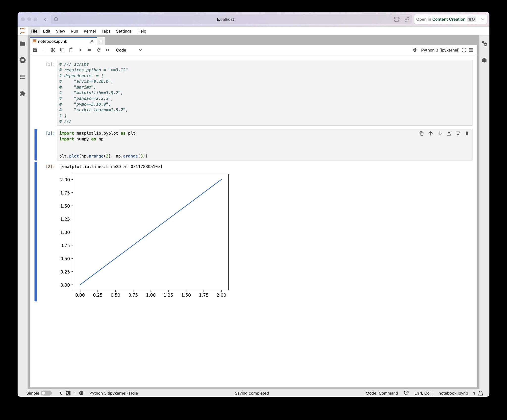Image resolution: width=507 pixels, height=420 pixels.
Task: Open the Help menu
Action: [142, 31]
